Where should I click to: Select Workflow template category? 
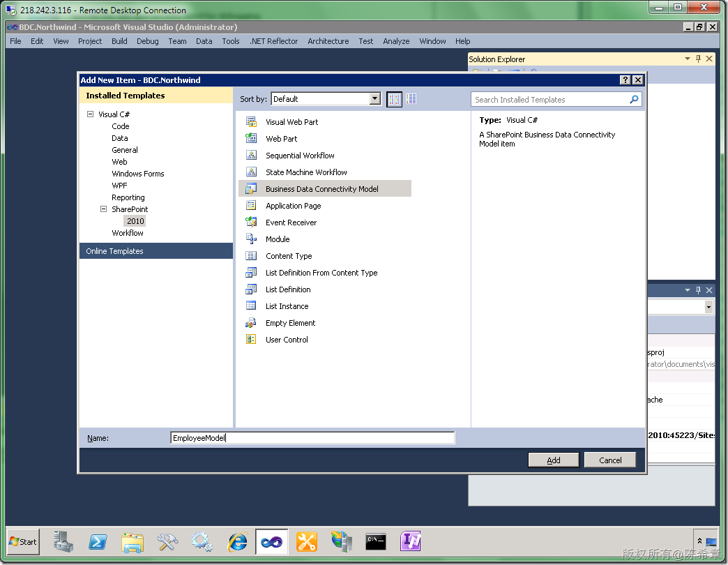(x=127, y=233)
